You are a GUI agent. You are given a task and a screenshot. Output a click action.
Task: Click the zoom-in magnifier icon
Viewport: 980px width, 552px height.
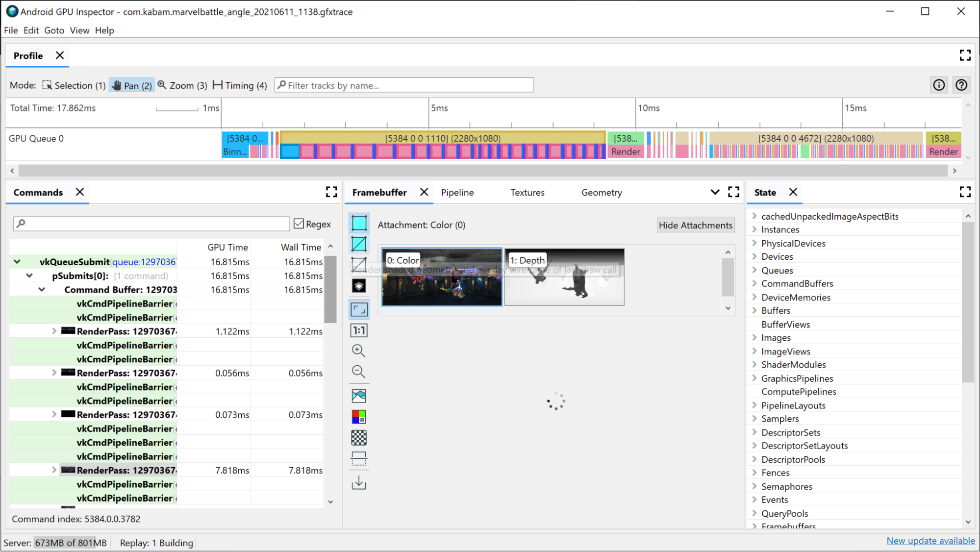pos(358,350)
